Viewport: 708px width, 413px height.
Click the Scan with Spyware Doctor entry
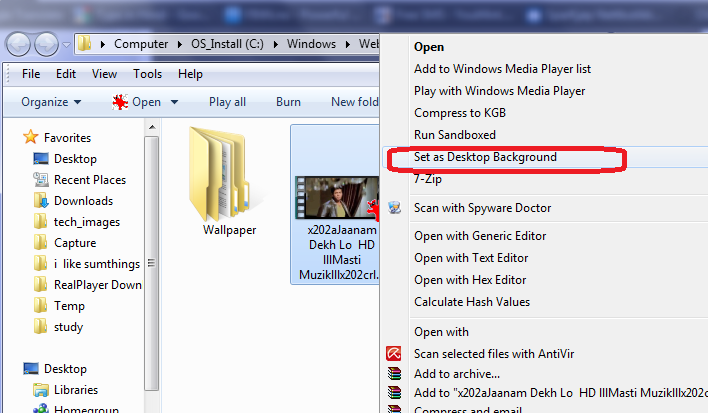482,208
